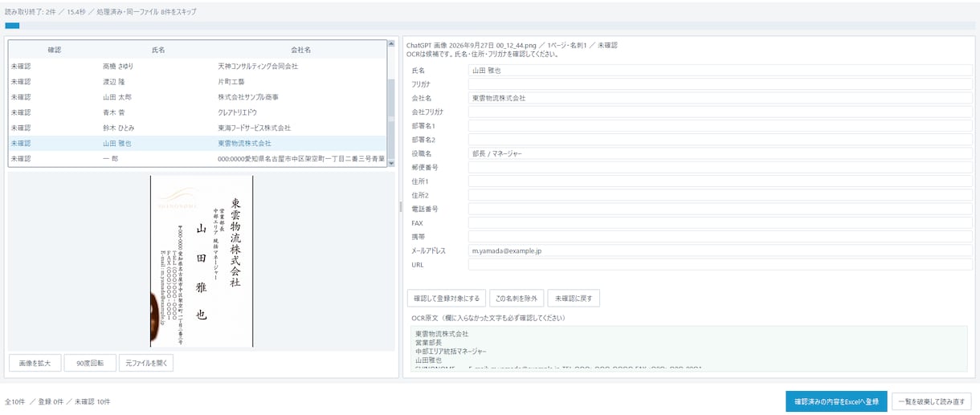
Task: Click the import progress bar at top
Action: [490, 26]
